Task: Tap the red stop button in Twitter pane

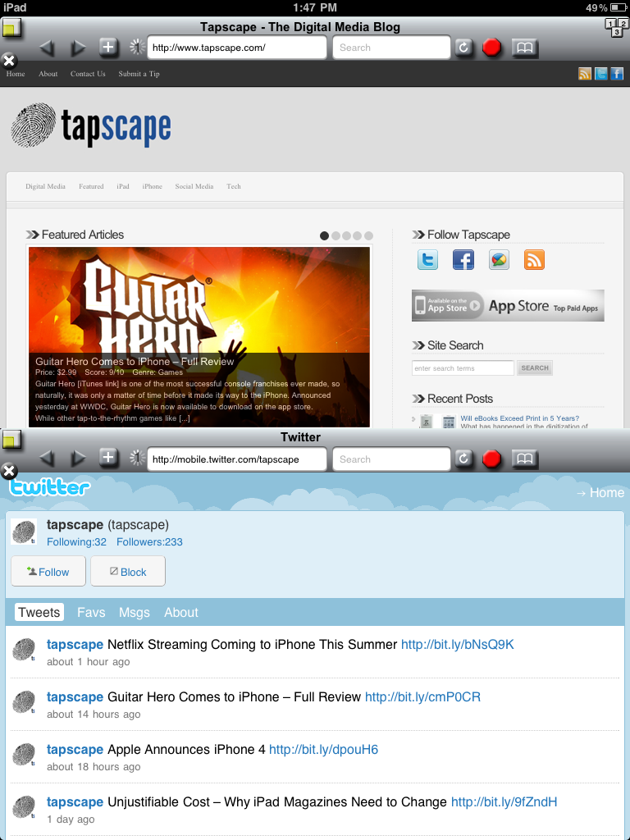Action: (x=491, y=459)
